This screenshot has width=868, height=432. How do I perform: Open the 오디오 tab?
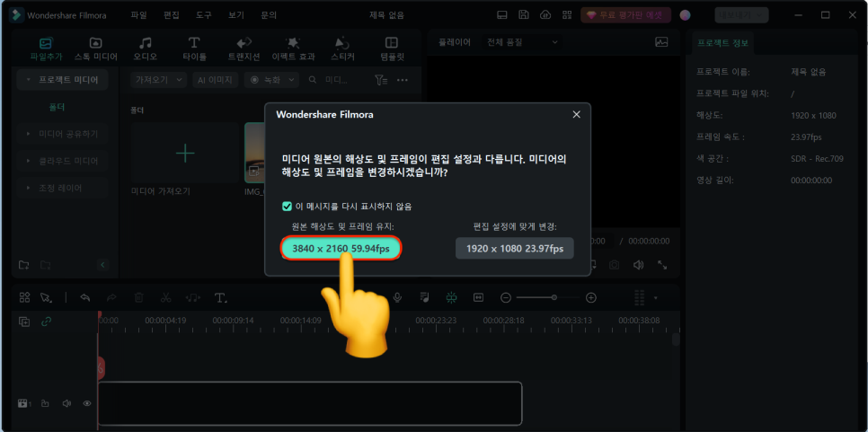pyautogui.click(x=145, y=48)
